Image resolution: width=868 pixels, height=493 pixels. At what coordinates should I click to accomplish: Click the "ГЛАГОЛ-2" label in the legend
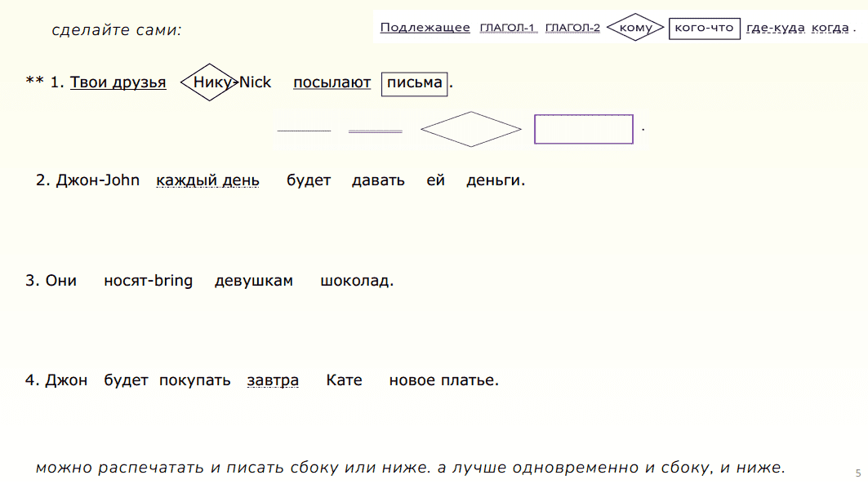572,29
